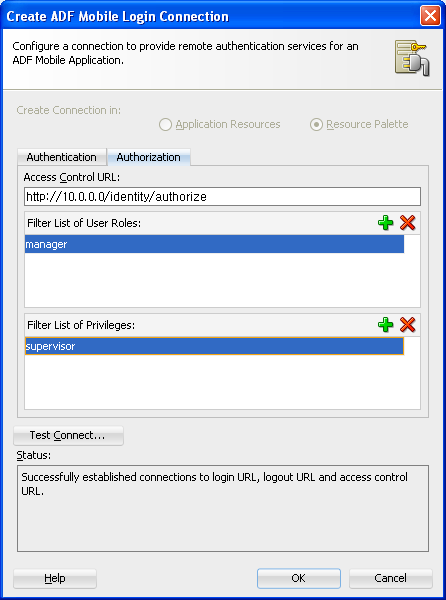Click the Help button
The width and height of the screenshot is (446, 600).
click(55, 578)
